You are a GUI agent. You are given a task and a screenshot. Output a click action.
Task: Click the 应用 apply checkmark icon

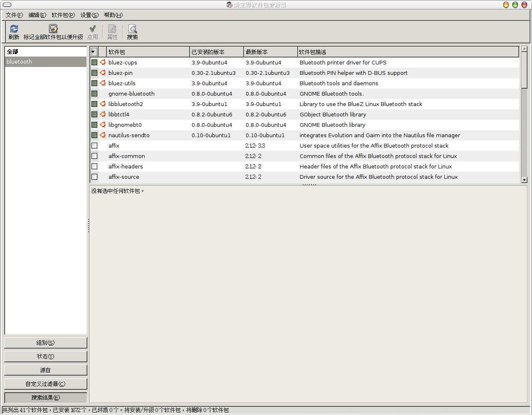tap(93, 29)
